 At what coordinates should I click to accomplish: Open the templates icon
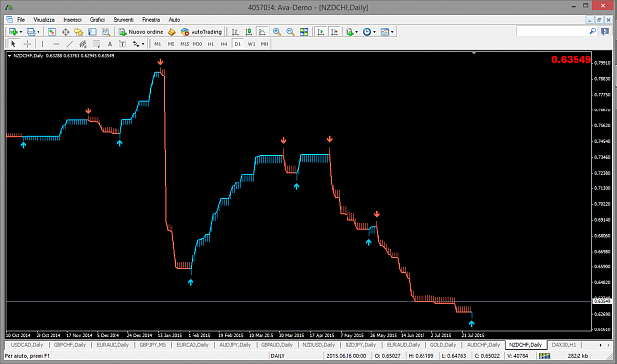pyautogui.click(x=385, y=32)
